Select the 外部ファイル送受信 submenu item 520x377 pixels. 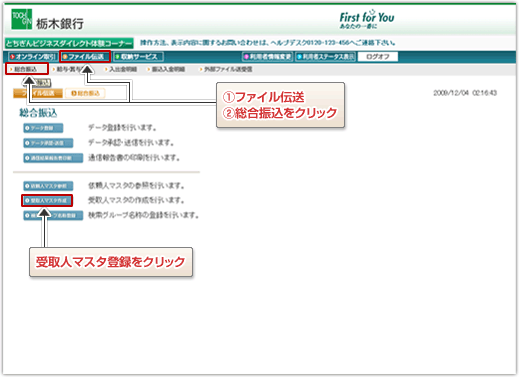226,69
